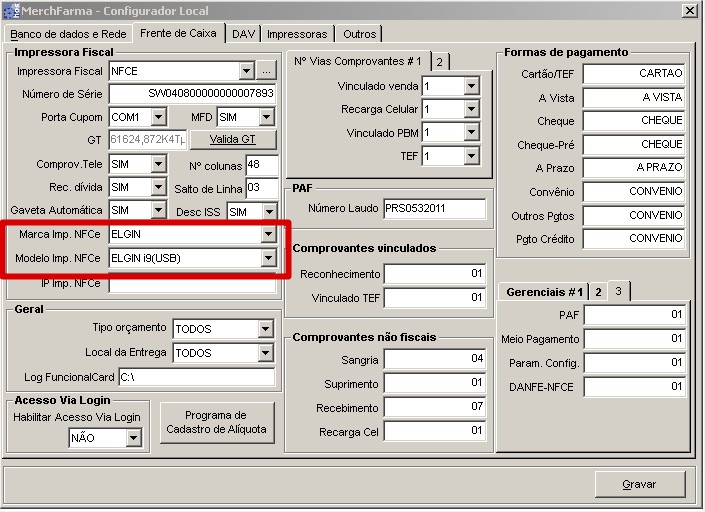Viewport: 705px width, 512px height.
Task: Open Programa de Cadastro de Alíquota
Action: (216, 422)
